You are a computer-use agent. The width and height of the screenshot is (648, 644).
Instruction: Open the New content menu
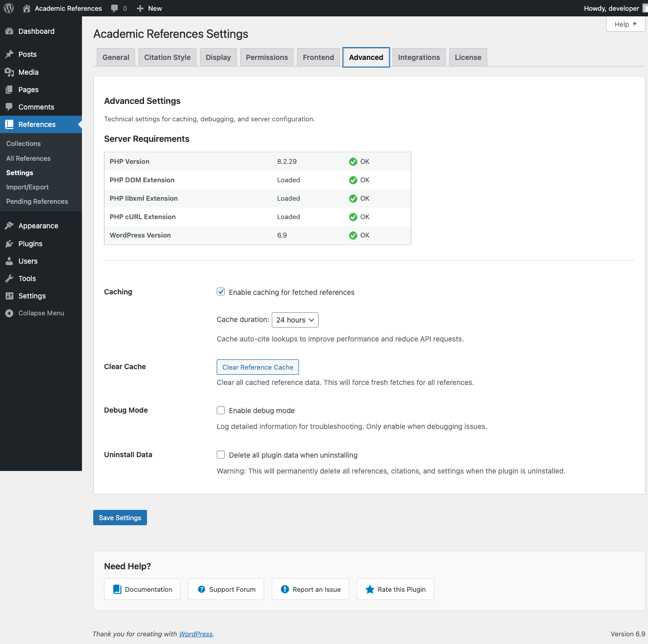coord(149,8)
